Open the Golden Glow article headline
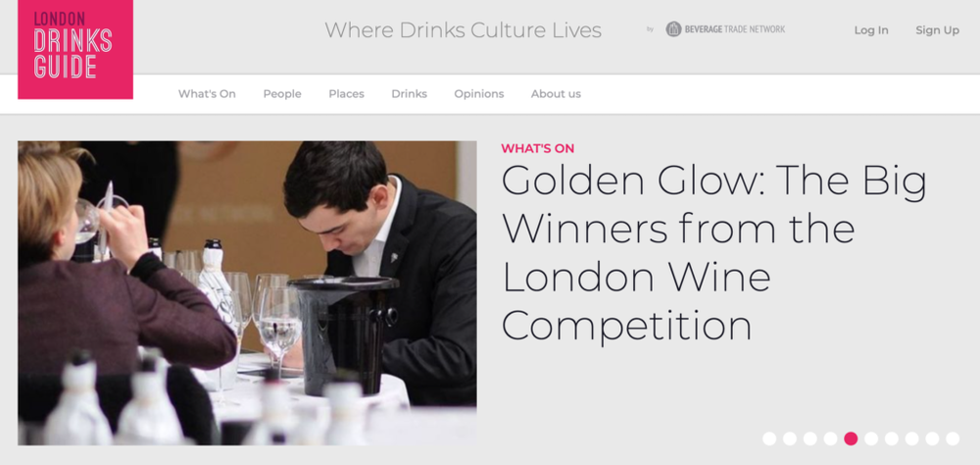Viewport: 980px width, 465px height. 713,253
